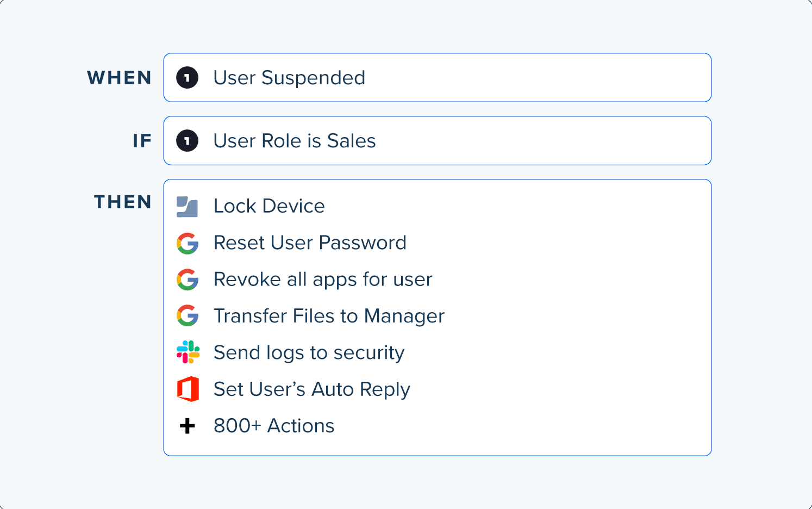Select the User Role is Sales condition
The height and width of the screenshot is (509, 812).
pyautogui.click(x=295, y=141)
